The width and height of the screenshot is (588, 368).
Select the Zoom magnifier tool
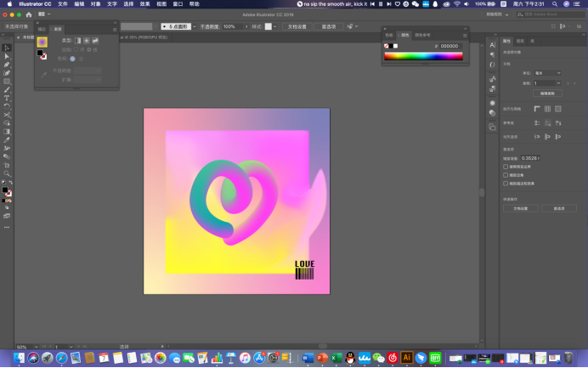[7, 173]
